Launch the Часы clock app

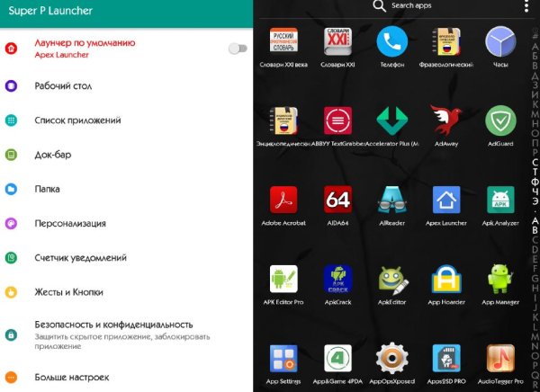coord(500,47)
